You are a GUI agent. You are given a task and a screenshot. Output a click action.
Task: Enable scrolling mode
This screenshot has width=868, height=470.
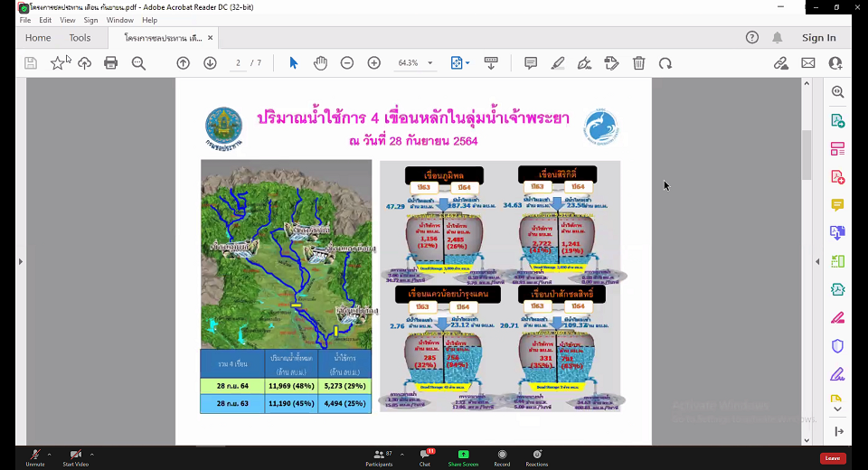(490, 63)
